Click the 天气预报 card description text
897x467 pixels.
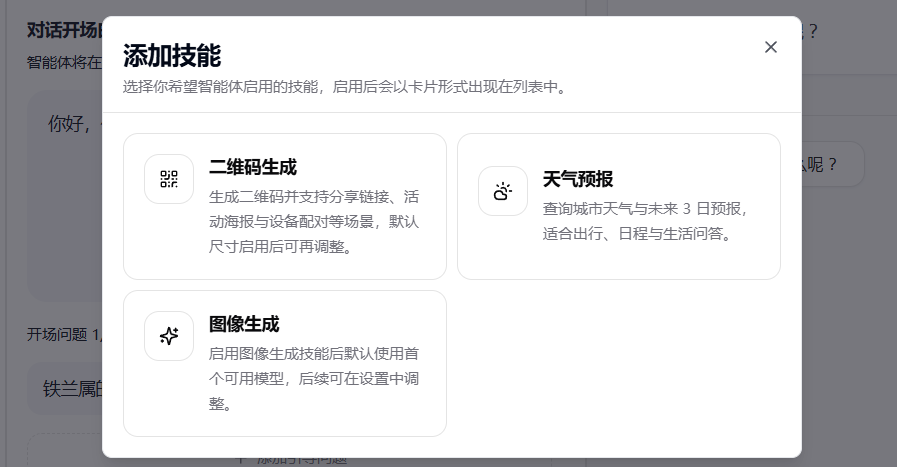645,221
